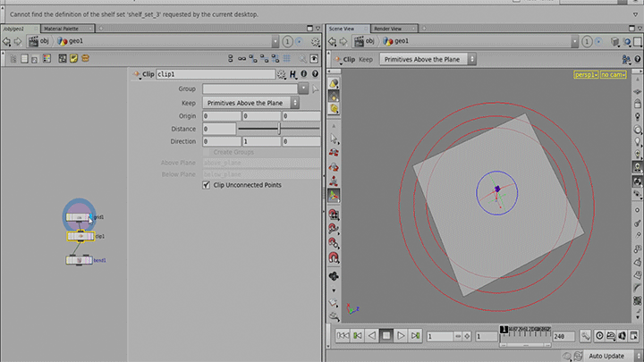Step forward one frame in playbar
The image size is (644, 362).
tap(415, 336)
